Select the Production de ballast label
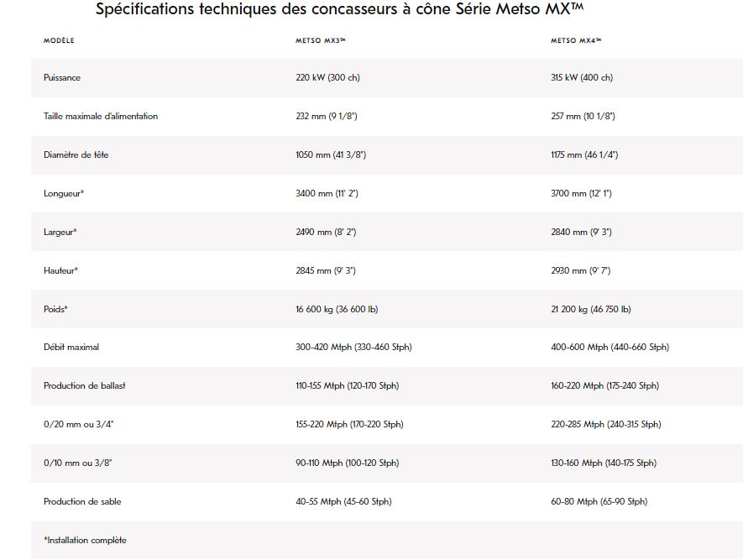The image size is (743, 560). click(85, 386)
